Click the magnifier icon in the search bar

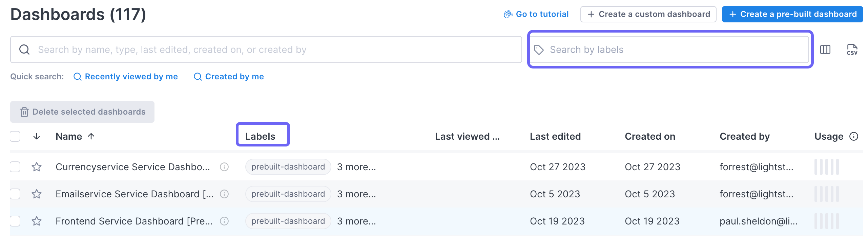(x=24, y=50)
